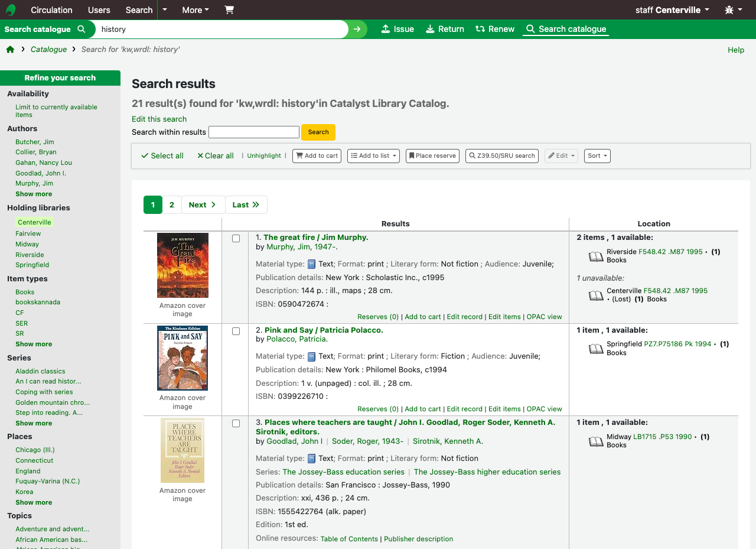The width and height of the screenshot is (756, 549).
Task: Click Riverside item book icon
Action: [596, 256]
